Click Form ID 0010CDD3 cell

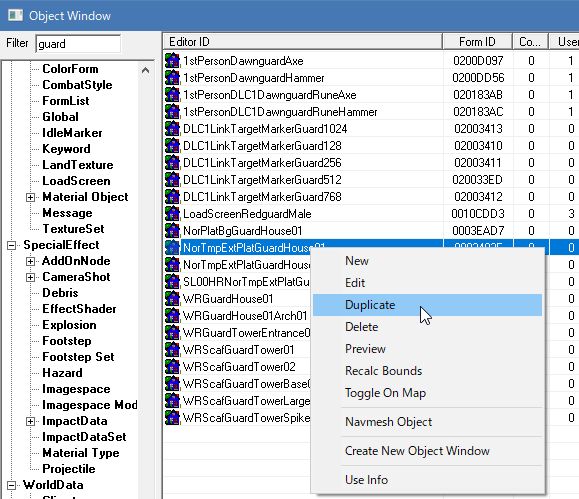tap(478, 214)
